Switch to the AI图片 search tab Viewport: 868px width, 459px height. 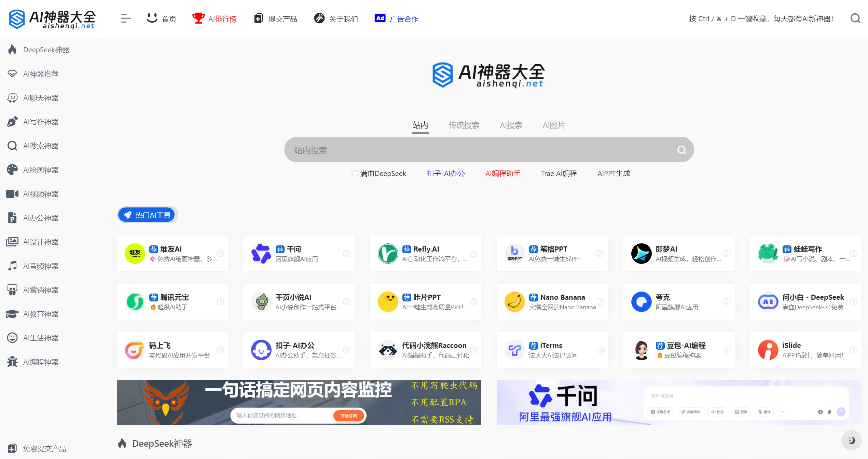(x=554, y=125)
